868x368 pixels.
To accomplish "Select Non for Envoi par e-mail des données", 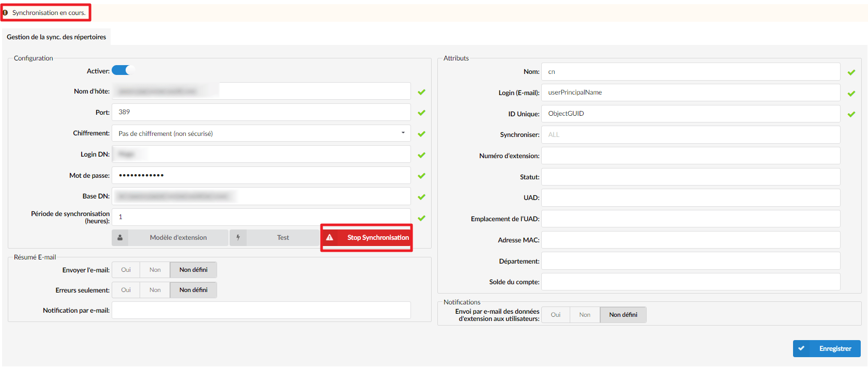I will (x=585, y=315).
